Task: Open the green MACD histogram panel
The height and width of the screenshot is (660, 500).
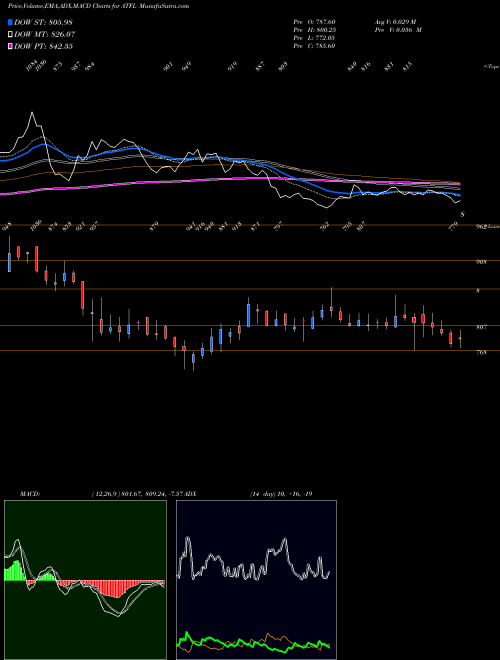Action: tap(85, 580)
